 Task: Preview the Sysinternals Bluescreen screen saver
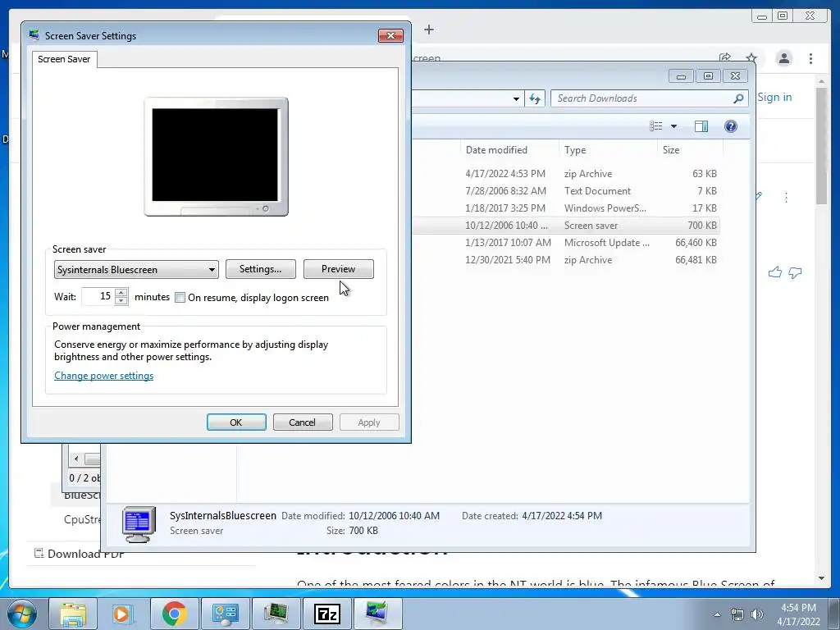point(338,269)
